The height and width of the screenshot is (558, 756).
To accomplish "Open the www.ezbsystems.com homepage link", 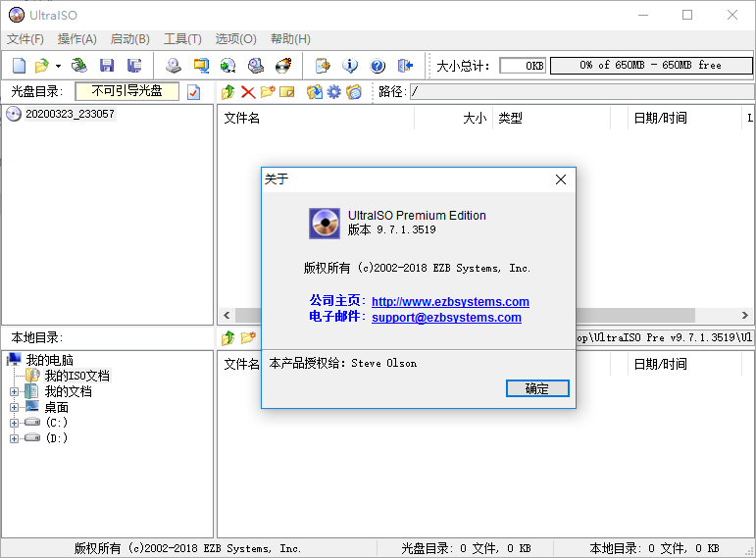I will click(x=450, y=302).
